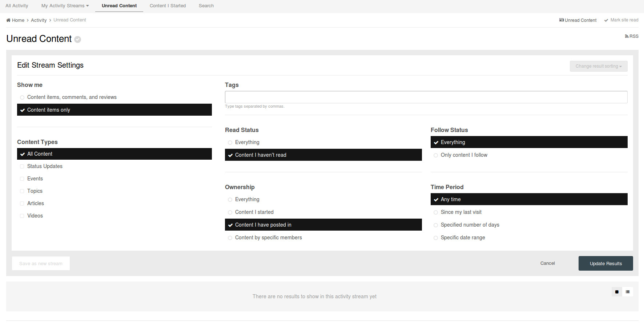Select 'Content by specific members' ownership
The height and width of the screenshot is (323, 644).
(x=230, y=238)
